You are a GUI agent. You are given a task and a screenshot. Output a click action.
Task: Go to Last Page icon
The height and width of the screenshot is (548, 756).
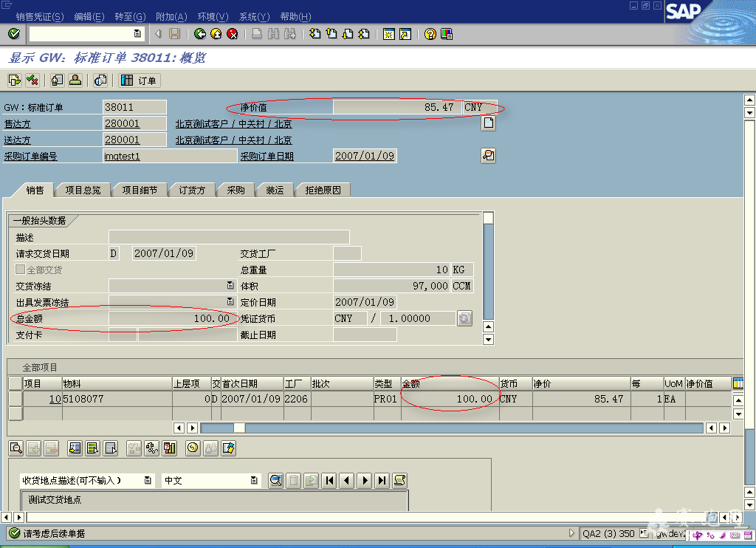(x=364, y=34)
